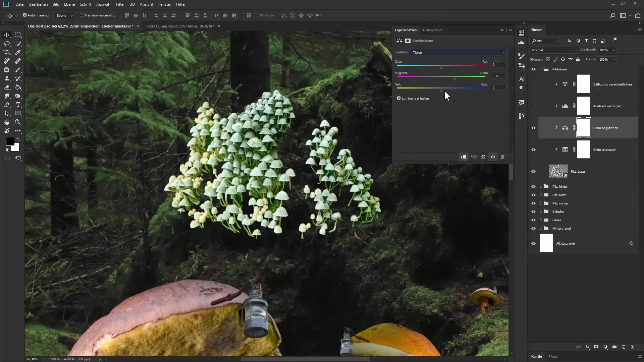Open the Fläche fill dropdown arrow

(x=613, y=60)
